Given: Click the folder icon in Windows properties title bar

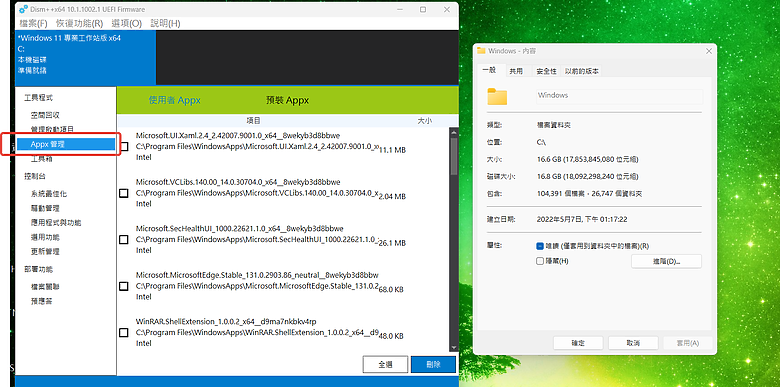Looking at the screenshot, I should [481, 51].
